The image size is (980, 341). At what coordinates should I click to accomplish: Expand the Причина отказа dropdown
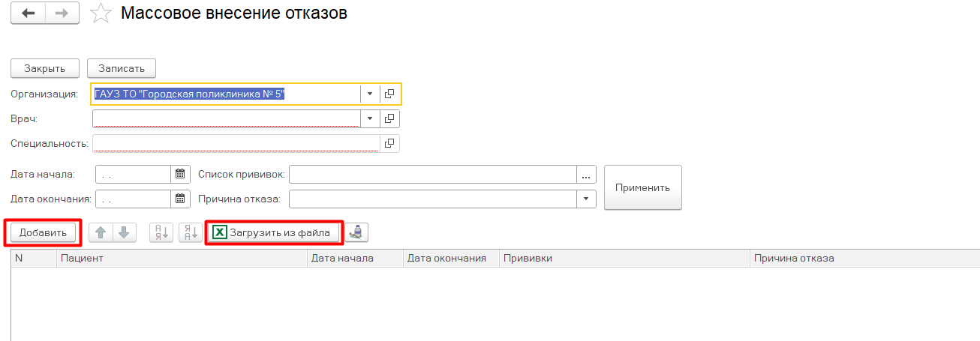coord(586,199)
